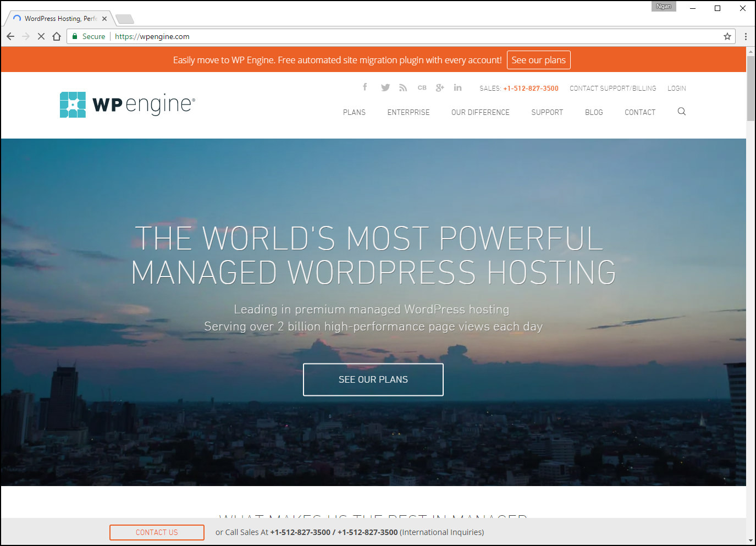Open the Contact Support/Billing link

click(613, 88)
